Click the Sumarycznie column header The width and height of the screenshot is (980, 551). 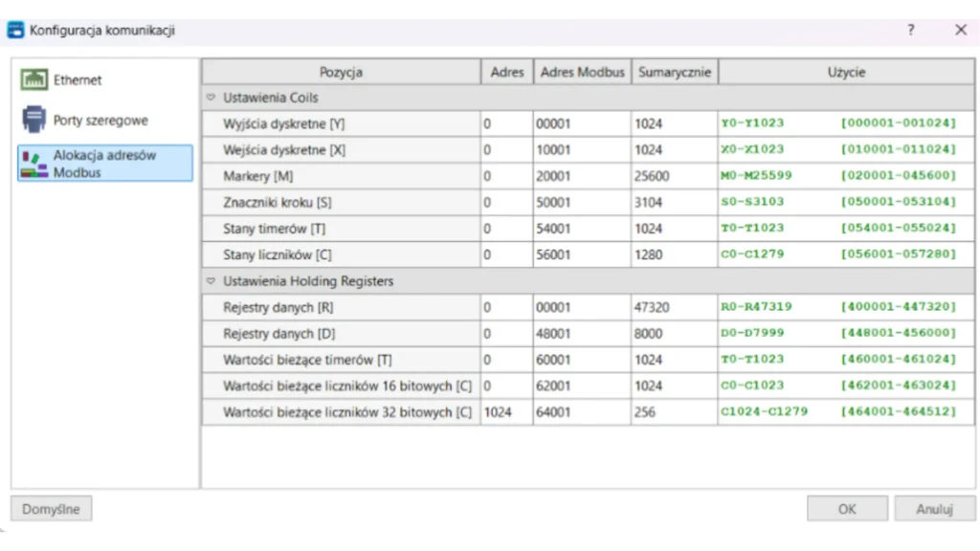click(675, 72)
